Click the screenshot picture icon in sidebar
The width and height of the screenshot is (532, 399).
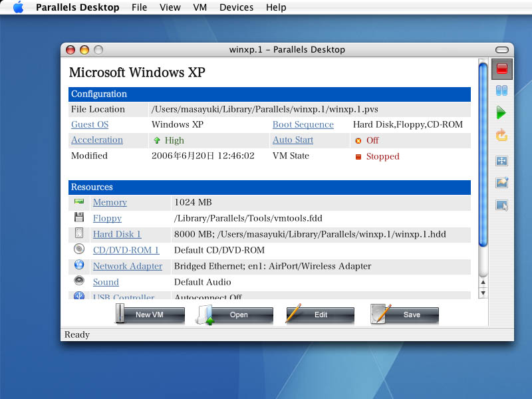(502, 183)
